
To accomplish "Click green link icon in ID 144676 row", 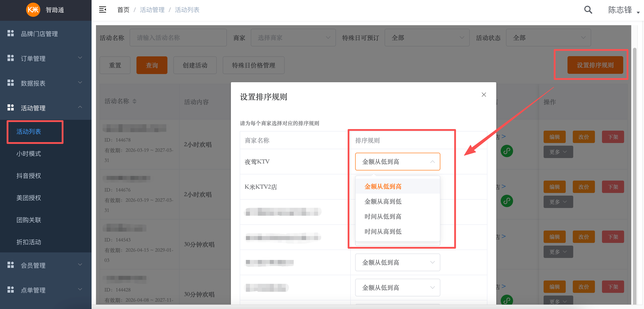I will [507, 201].
